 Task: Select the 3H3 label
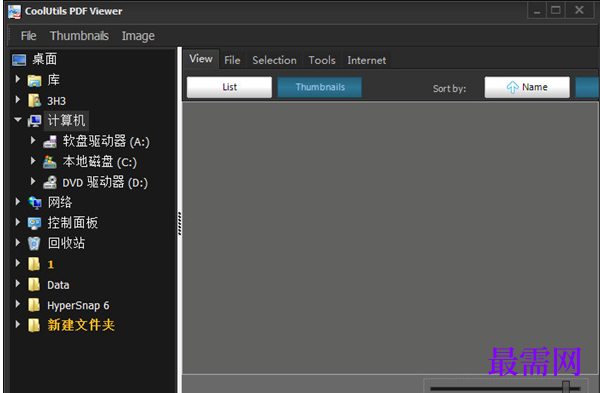[56, 101]
